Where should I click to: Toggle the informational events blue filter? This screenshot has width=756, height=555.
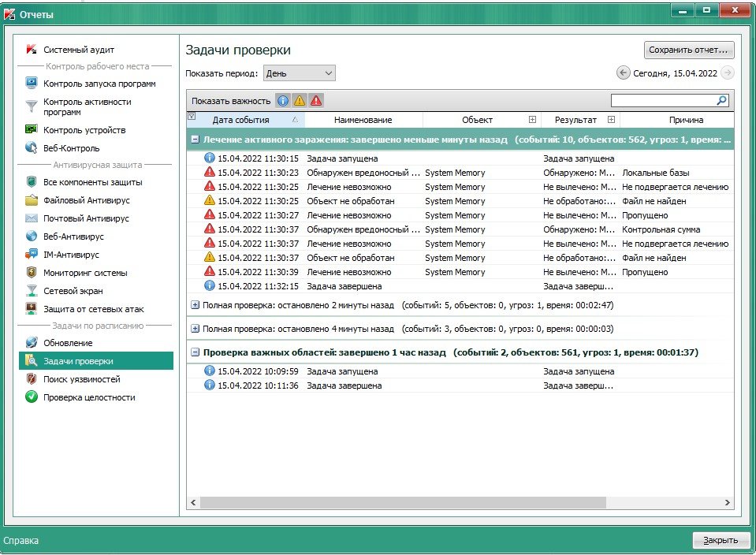pos(283,101)
